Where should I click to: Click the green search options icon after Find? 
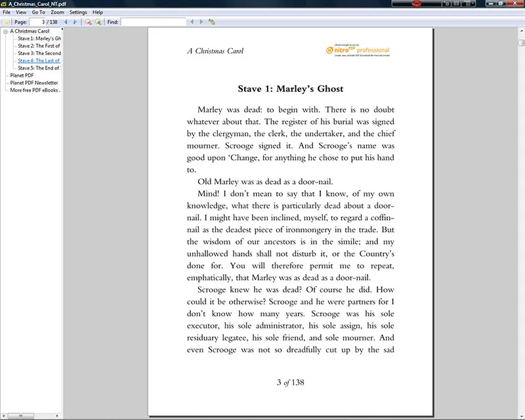pyautogui.click(x=211, y=22)
